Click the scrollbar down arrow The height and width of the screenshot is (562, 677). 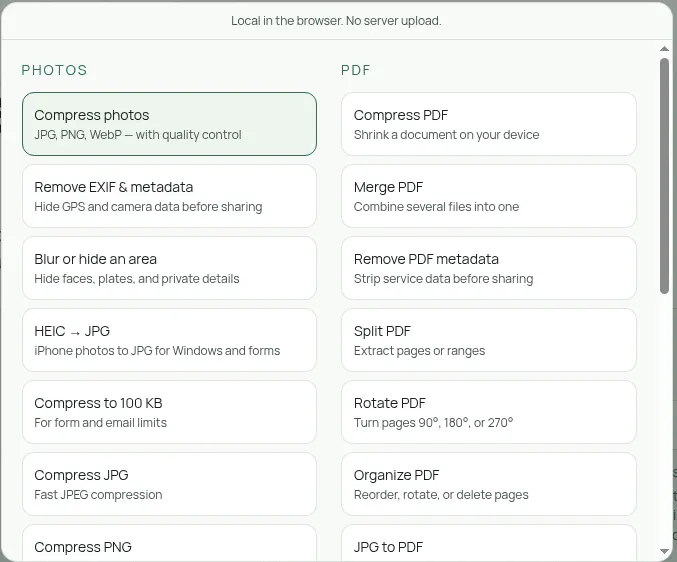point(664,551)
